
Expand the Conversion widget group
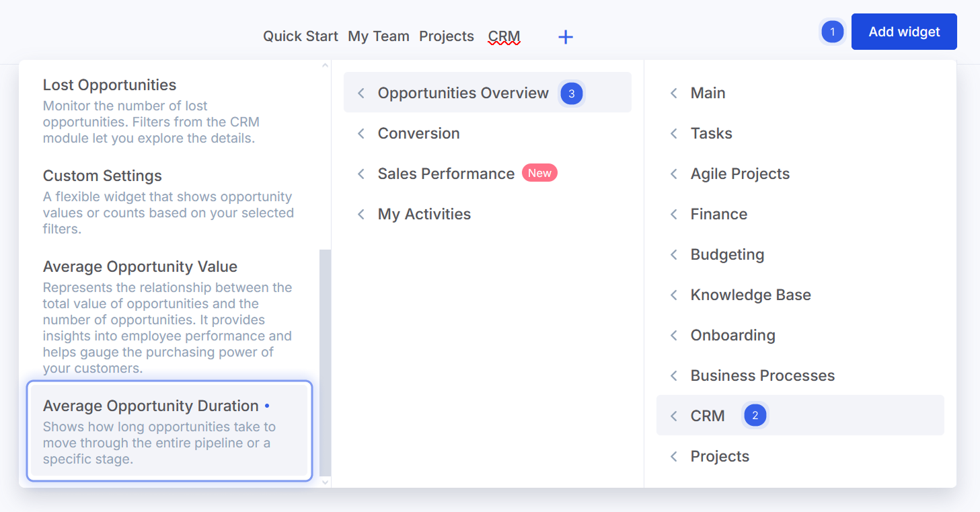click(x=418, y=133)
